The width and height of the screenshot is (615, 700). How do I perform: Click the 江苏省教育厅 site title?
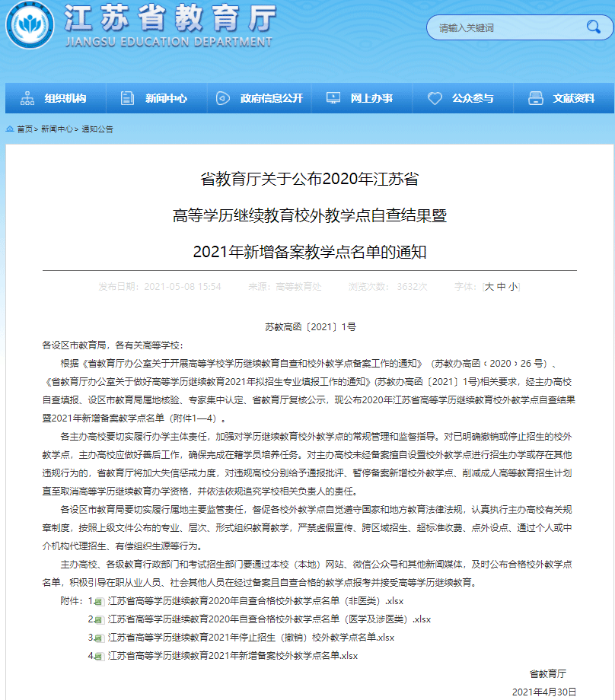[x=170, y=17]
